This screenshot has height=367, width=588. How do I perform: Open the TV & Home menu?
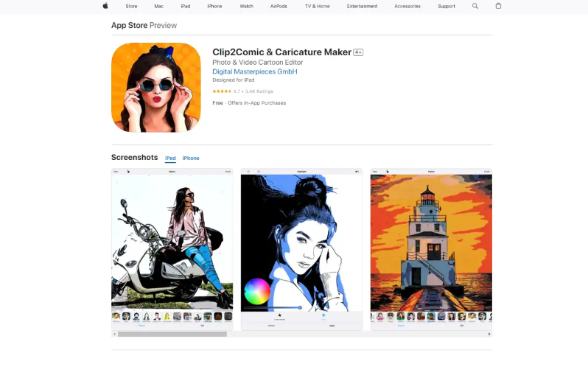pyautogui.click(x=318, y=7)
